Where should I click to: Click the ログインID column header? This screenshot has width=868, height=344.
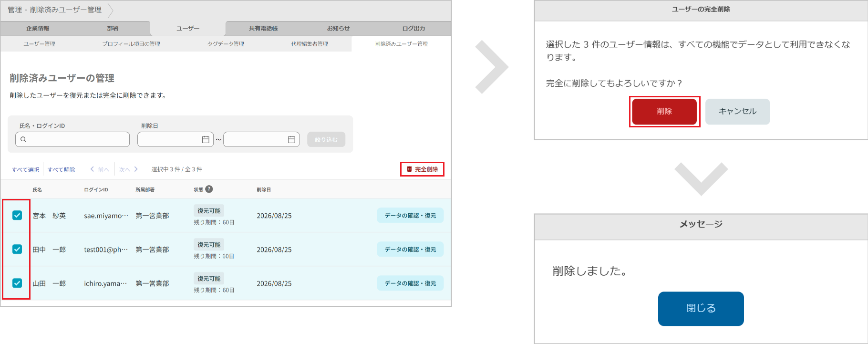pyautogui.click(x=96, y=189)
